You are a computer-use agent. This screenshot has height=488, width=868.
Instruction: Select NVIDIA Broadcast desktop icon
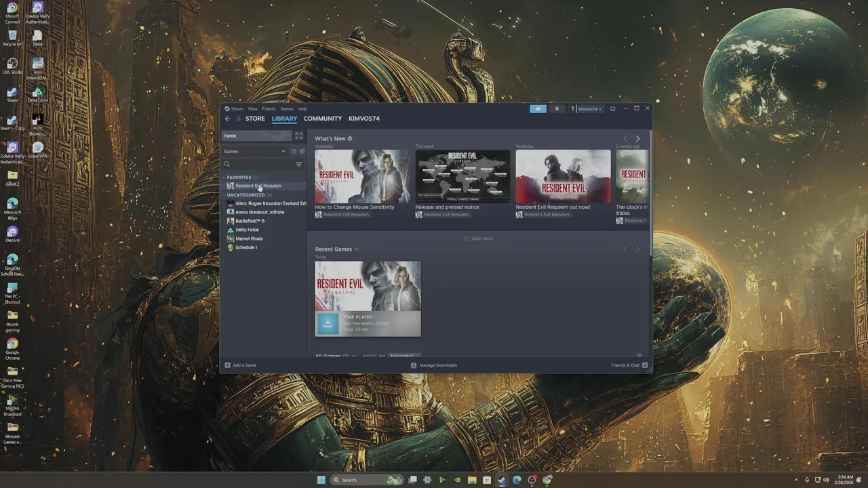click(x=12, y=405)
